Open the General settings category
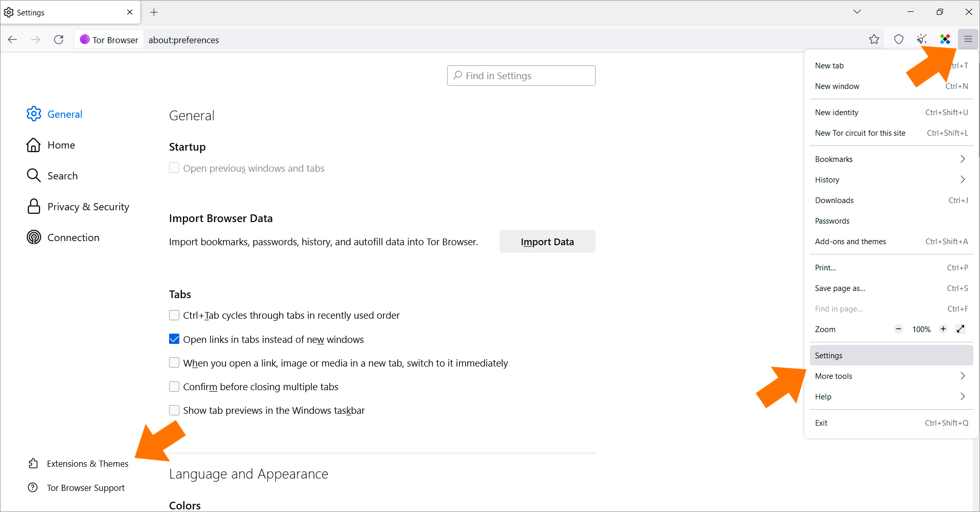 tap(65, 114)
